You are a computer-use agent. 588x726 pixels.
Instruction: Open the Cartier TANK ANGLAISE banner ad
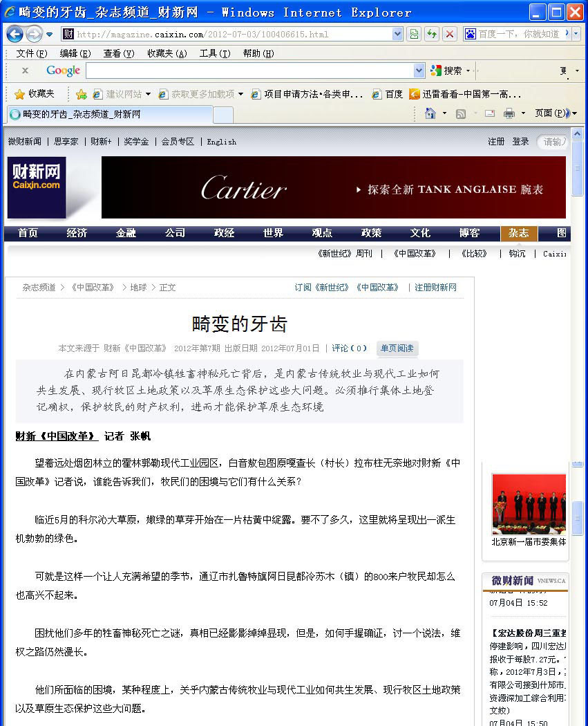point(334,187)
